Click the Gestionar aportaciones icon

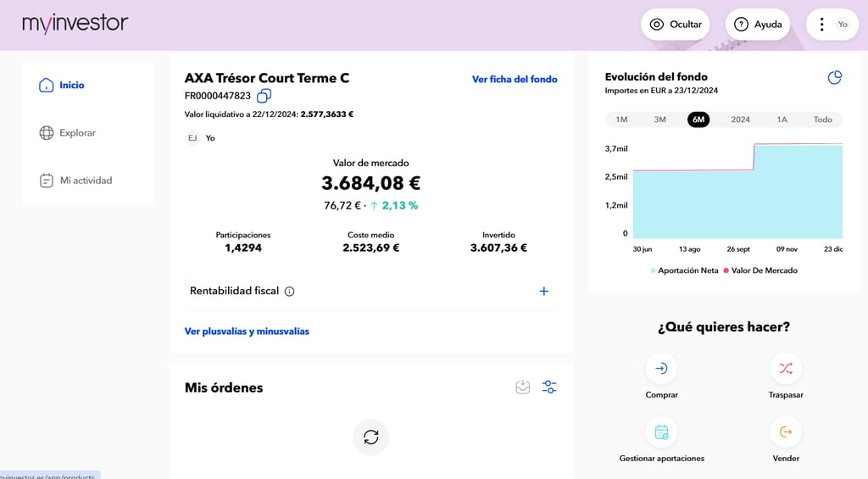click(x=661, y=432)
